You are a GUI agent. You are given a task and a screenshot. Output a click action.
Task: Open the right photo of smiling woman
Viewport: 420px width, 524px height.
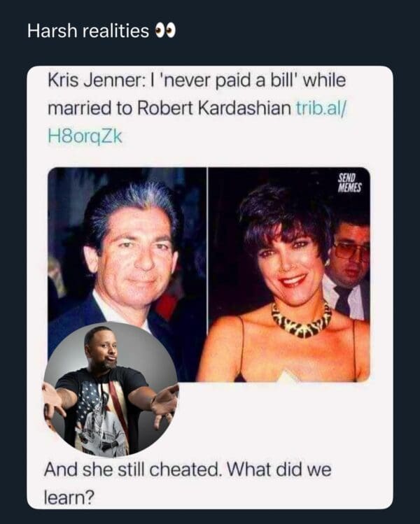[289, 274]
